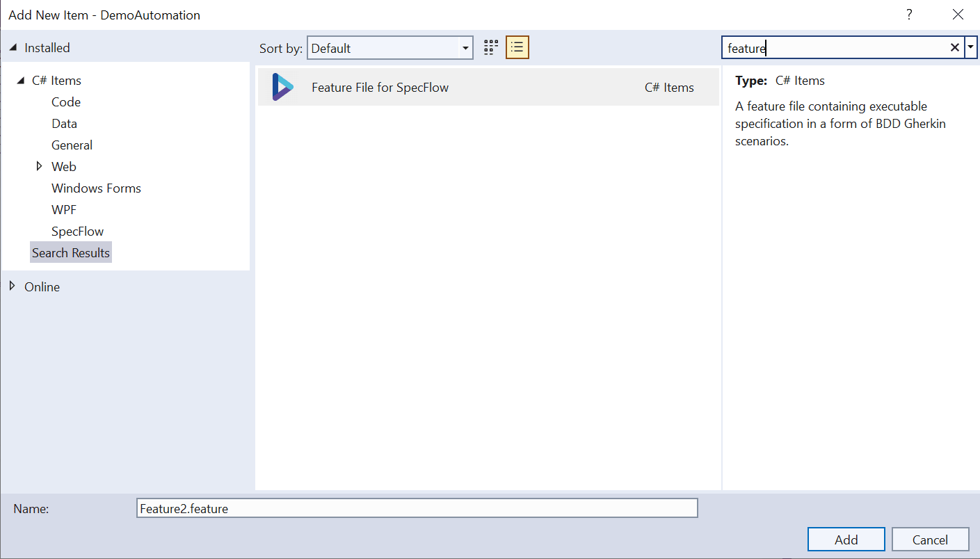Open the Sort by dropdown
980x559 pixels.
pos(464,48)
